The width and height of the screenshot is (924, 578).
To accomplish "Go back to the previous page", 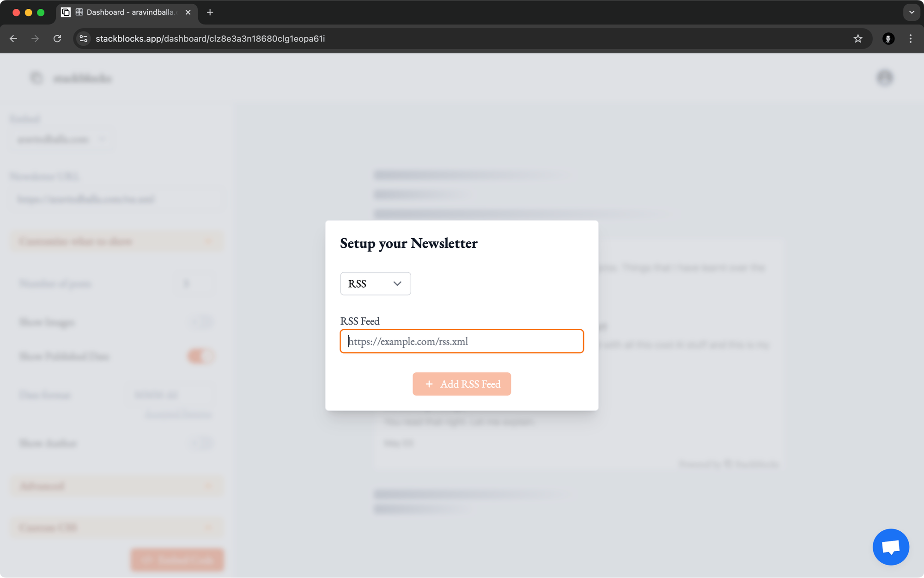I will [13, 39].
